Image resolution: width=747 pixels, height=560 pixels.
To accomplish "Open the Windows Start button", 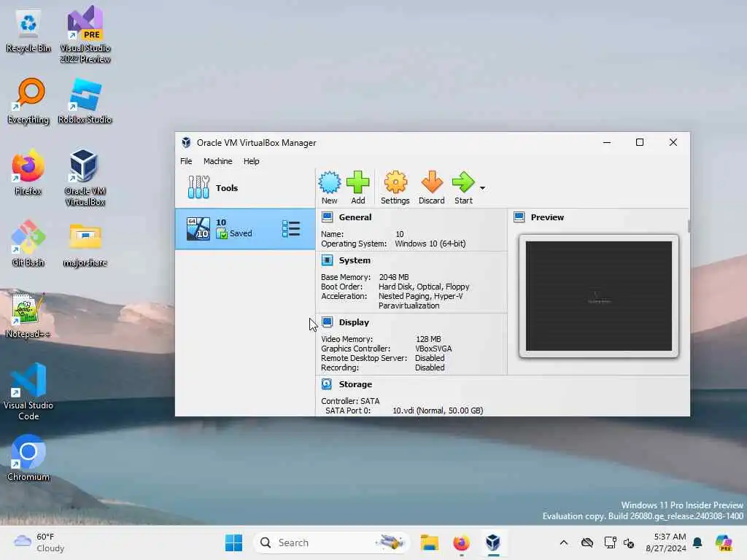I will pyautogui.click(x=233, y=542).
